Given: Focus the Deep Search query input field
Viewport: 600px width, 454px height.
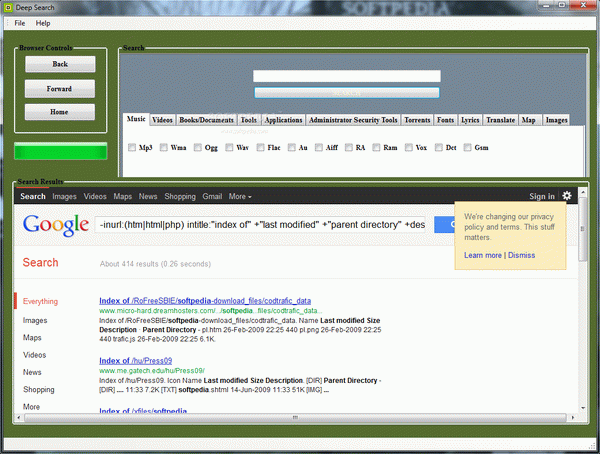Looking at the screenshot, I should 347,76.
